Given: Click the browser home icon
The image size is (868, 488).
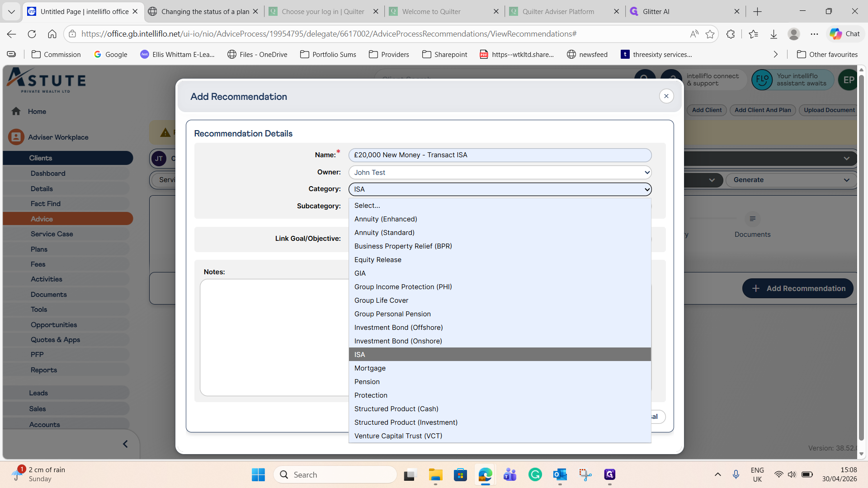Looking at the screenshot, I should click(x=52, y=34).
